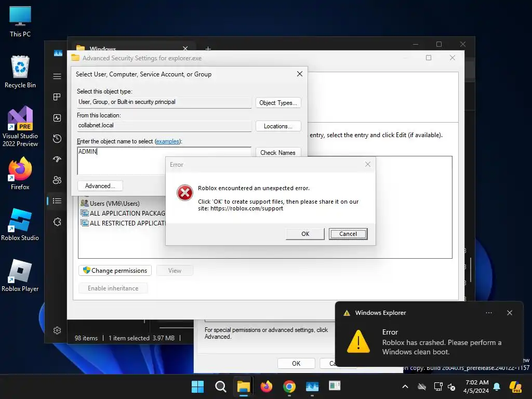The width and height of the screenshot is (532, 399).
Task: Open Task Manager App history icon
Action: tap(57, 138)
